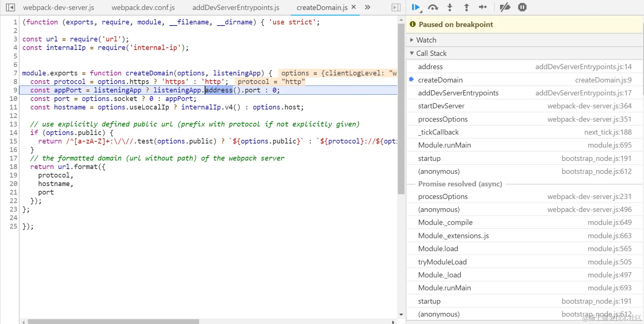Step over next function call

[x=433, y=7]
